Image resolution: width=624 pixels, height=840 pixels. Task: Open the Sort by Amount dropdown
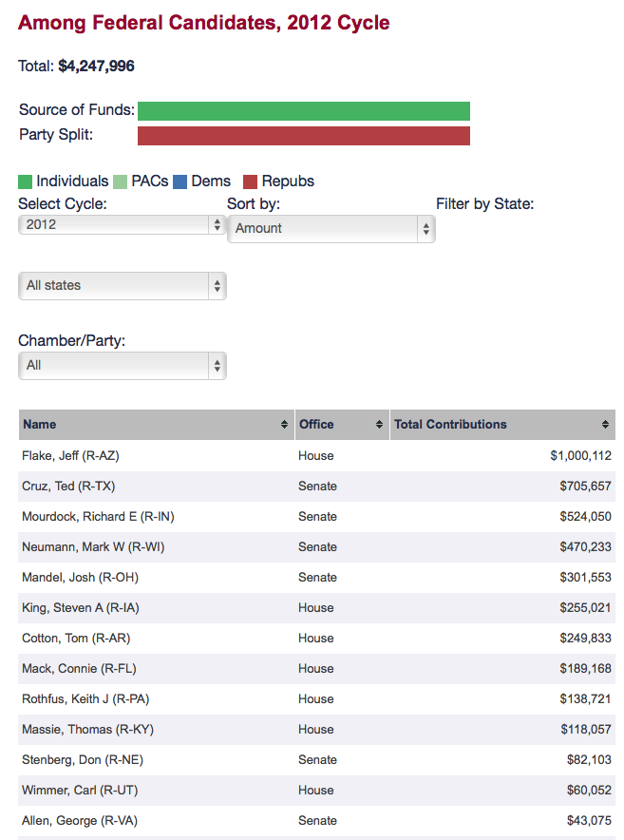coord(331,229)
